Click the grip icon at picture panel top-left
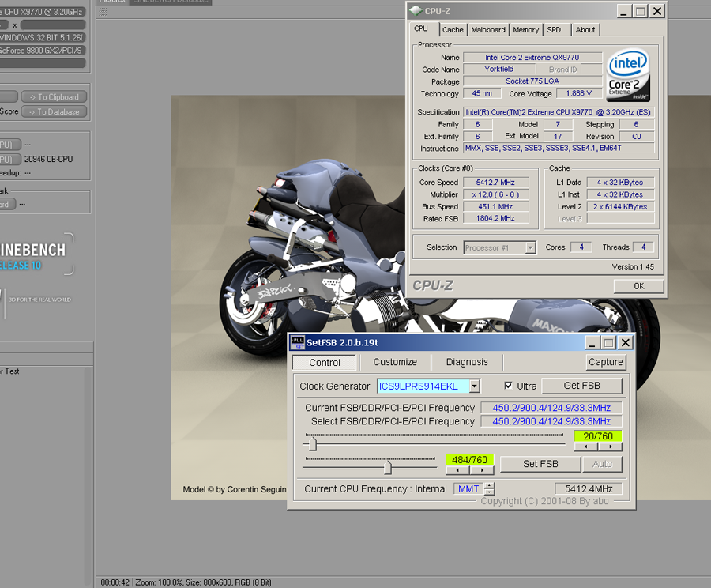This screenshot has width=711, height=588. (x=103, y=12)
